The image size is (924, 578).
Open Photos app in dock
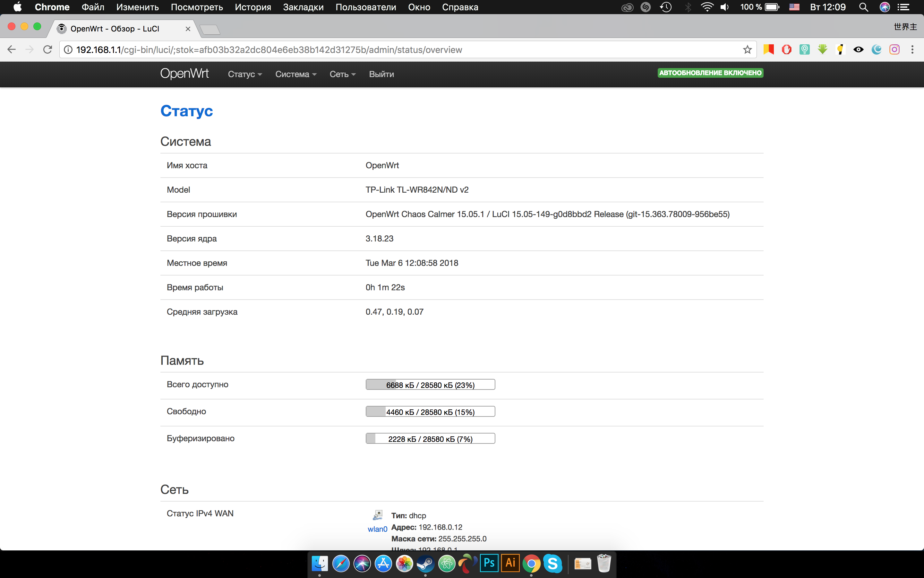pyautogui.click(x=404, y=564)
